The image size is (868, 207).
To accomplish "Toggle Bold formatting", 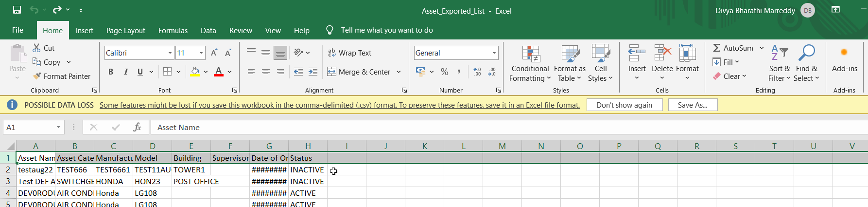I will pyautogui.click(x=111, y=72).
